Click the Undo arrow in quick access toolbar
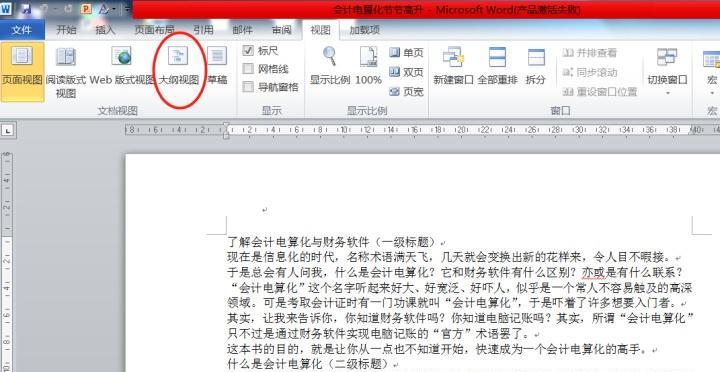Screen dimensions: 720x372 point(45,9)
